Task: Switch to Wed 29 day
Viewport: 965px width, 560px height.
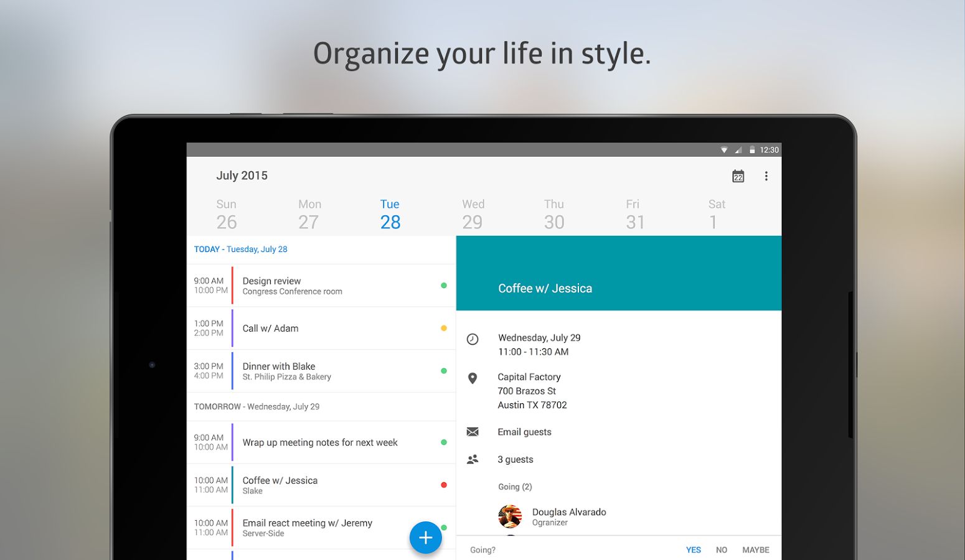Action: coord(473,214)
